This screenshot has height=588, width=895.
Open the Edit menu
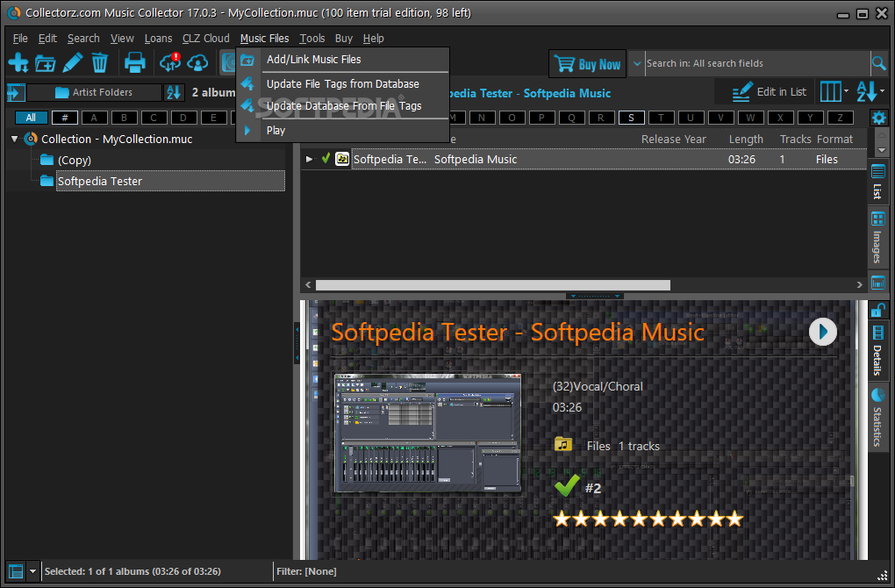47,39
